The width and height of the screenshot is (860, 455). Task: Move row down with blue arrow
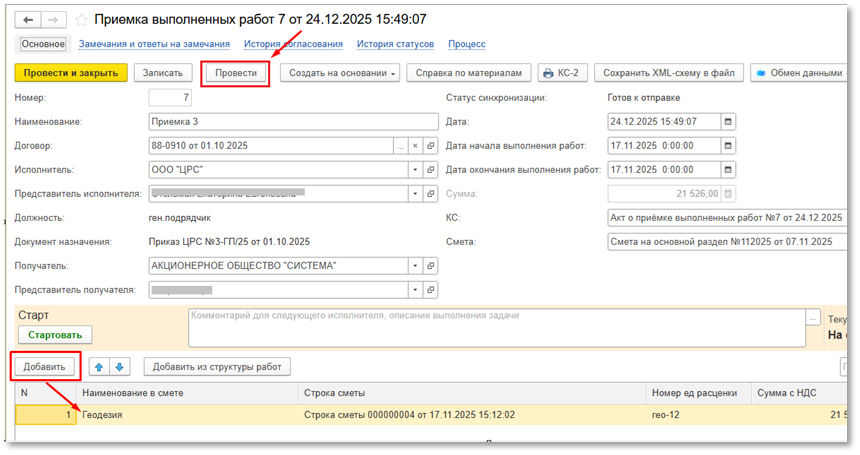pos(119,367)
